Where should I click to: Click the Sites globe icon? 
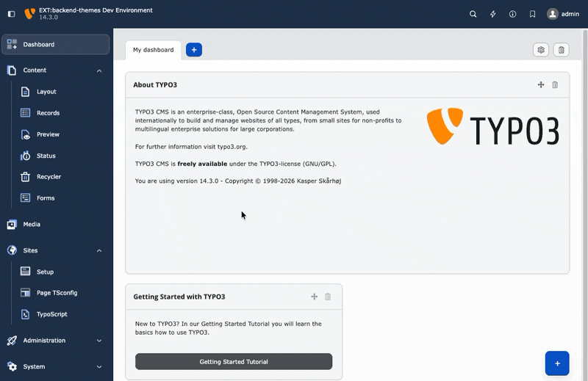tap(12, 250)
